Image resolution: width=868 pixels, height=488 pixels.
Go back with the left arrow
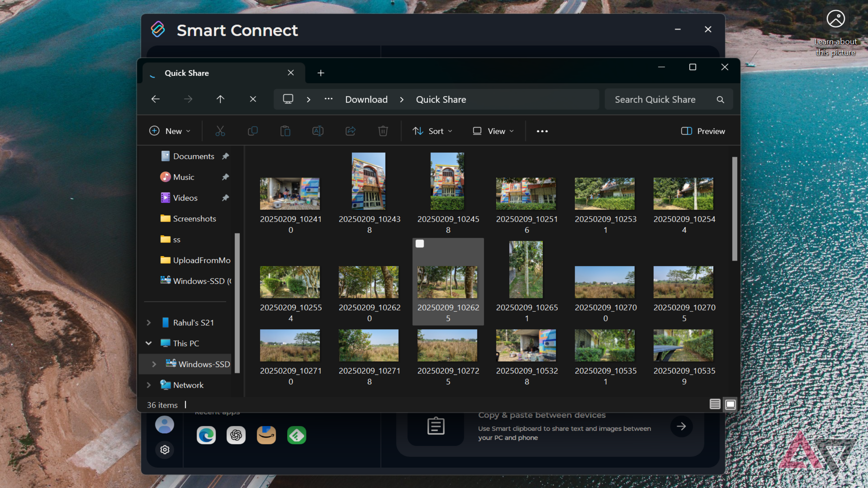pos(155,99)
